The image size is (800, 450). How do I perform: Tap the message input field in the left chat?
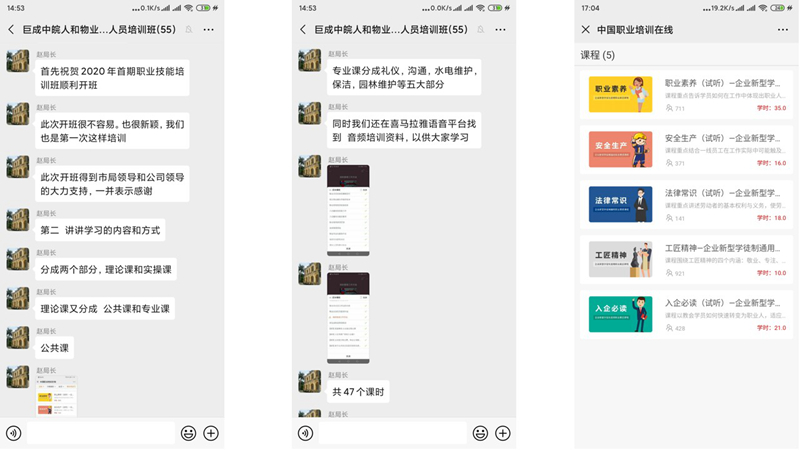(x=100, y=433)
